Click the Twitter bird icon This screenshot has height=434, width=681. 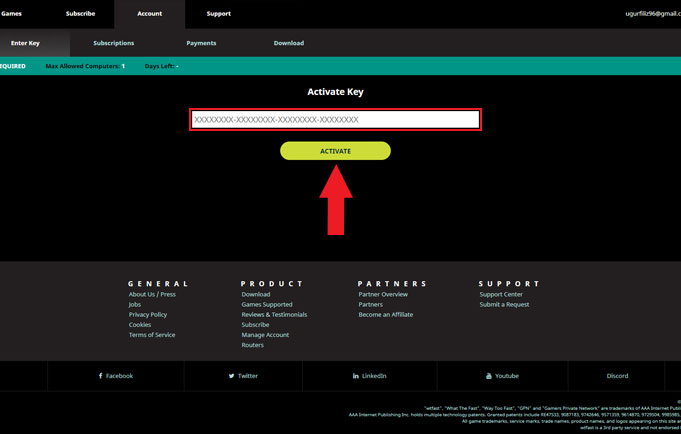coord(231,376)
